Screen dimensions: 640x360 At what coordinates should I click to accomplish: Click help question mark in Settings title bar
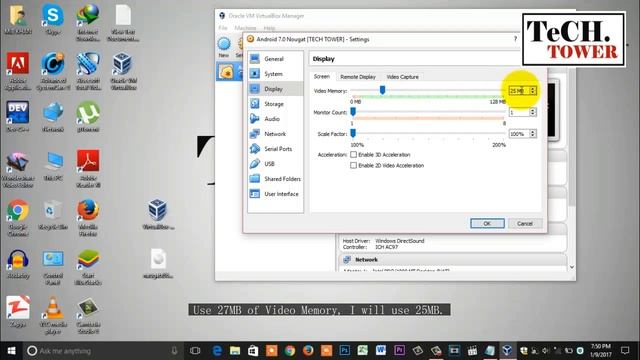(515, 39)
